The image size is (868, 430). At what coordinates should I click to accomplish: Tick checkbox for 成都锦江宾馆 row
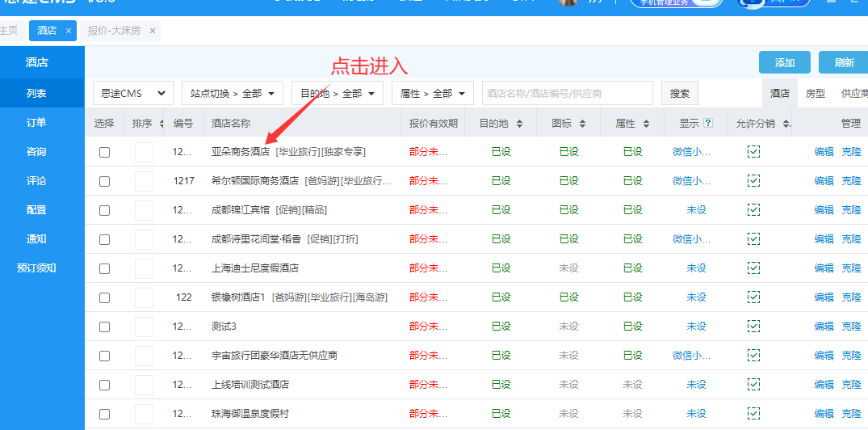point(104,210)
